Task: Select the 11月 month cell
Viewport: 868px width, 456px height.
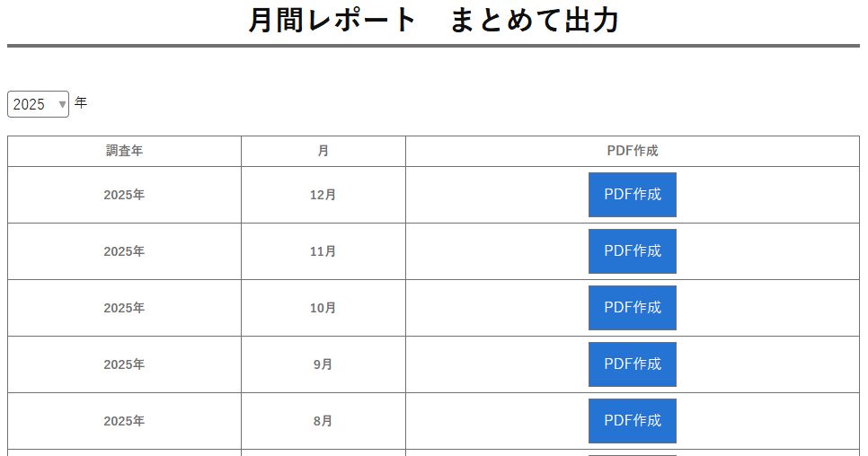Action: pos(323,251)
